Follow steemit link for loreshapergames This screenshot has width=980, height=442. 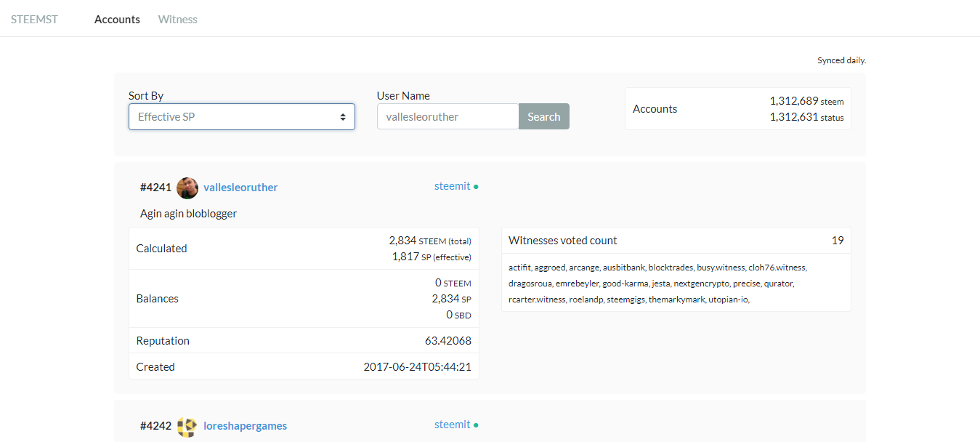(x=452, y=425)
